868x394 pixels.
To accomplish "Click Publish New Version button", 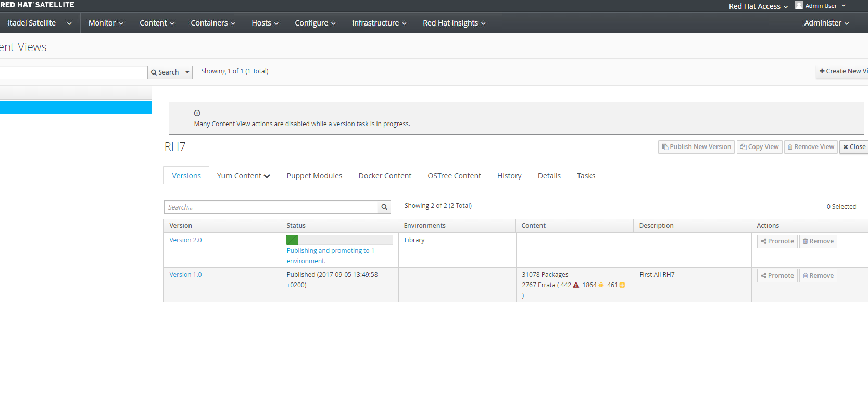I will 696,147.
